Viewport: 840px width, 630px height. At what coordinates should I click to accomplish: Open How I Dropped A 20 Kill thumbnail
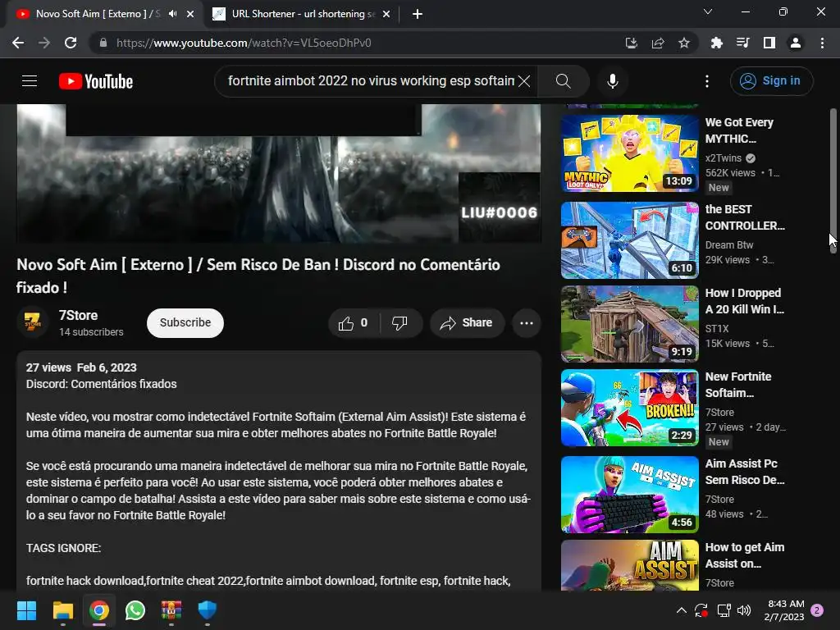[x=629, y=324]
